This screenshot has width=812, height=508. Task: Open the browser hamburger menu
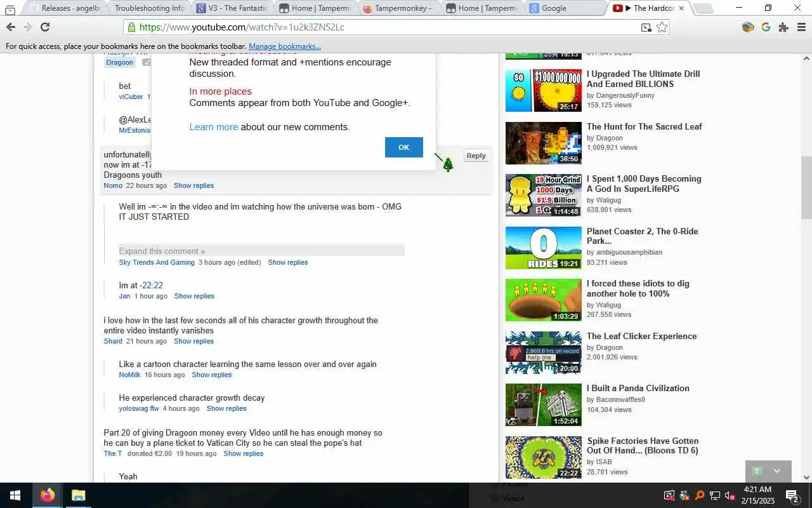tap(801, 27)
